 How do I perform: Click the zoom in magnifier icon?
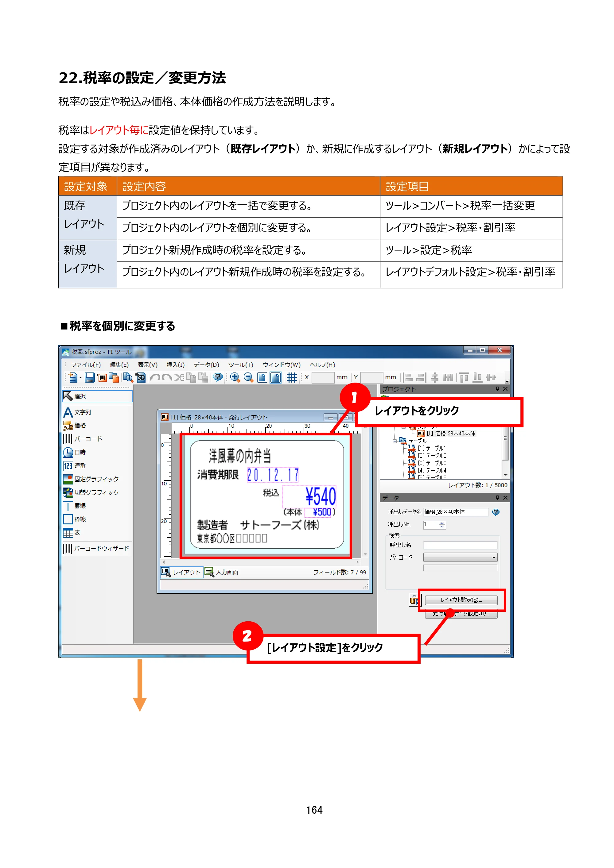tap(235, 377)
